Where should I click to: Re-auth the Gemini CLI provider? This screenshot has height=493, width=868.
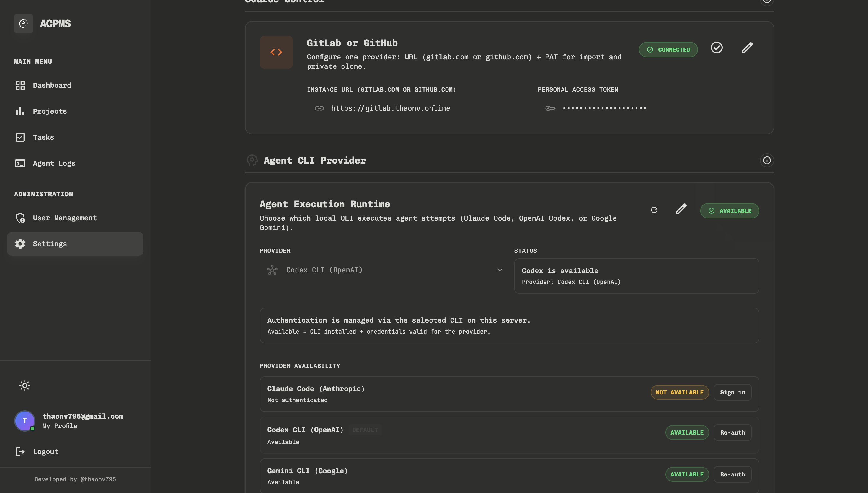click(732, 474)
